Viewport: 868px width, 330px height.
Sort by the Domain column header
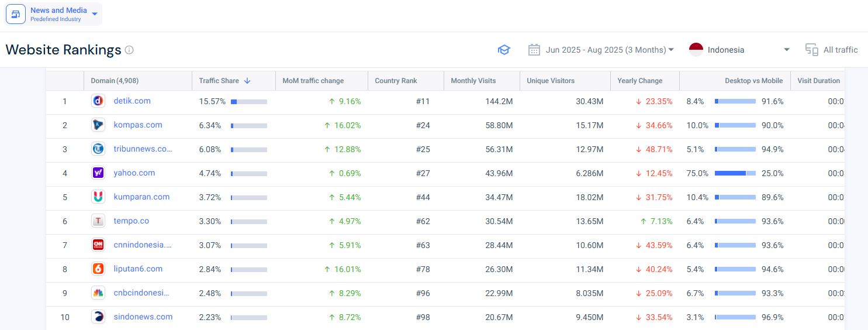pyautogui.click(x=115, y=81)
